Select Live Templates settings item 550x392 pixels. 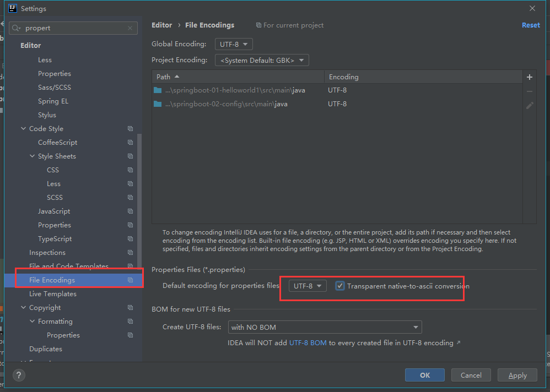52,294
